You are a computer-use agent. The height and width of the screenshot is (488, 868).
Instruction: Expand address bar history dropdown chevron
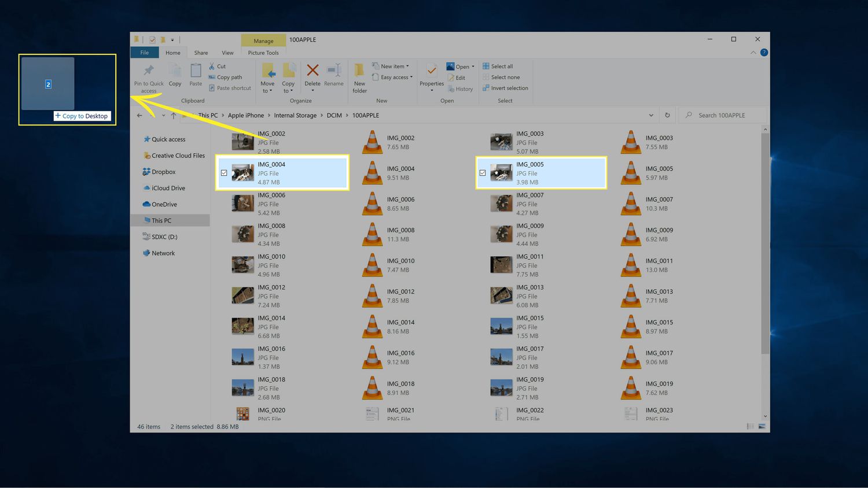tap(651, 115)
